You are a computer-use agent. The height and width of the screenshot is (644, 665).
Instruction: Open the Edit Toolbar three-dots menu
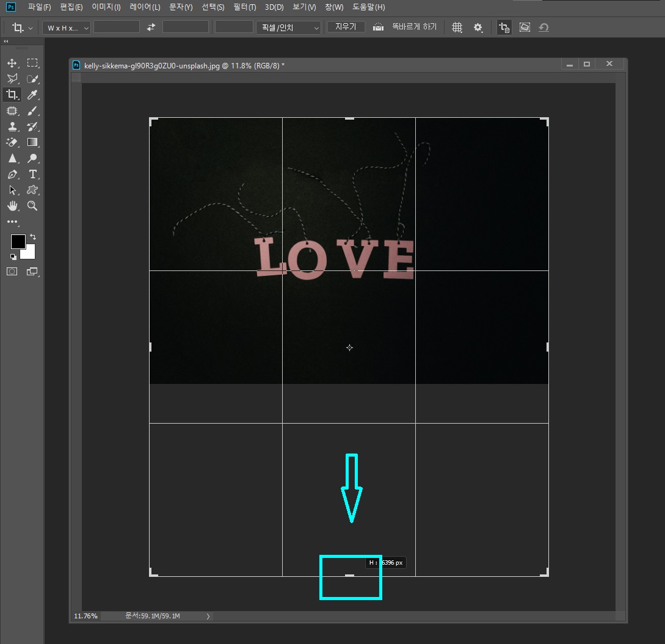12,222
